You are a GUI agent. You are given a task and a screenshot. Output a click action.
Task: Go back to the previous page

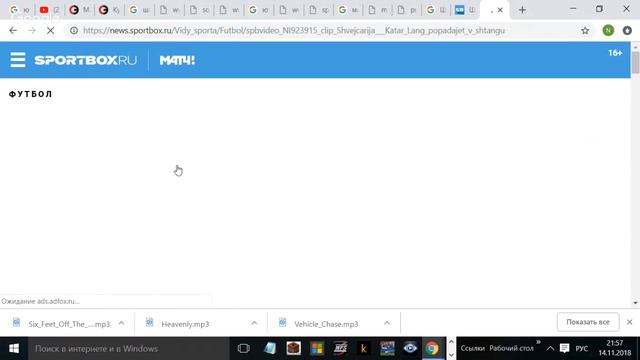click(x=13, y=31)
